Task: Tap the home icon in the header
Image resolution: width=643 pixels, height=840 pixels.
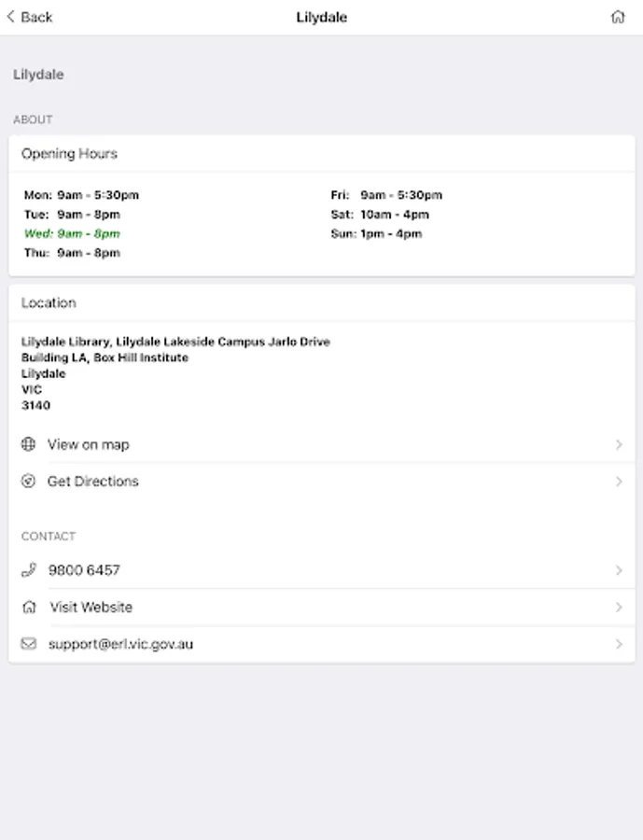Action: [x=618, y=17]
